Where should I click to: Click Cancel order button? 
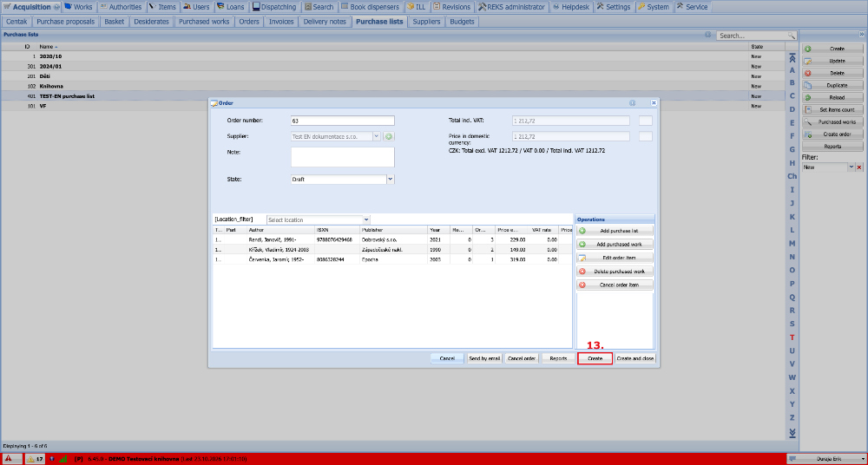[522, 358]
